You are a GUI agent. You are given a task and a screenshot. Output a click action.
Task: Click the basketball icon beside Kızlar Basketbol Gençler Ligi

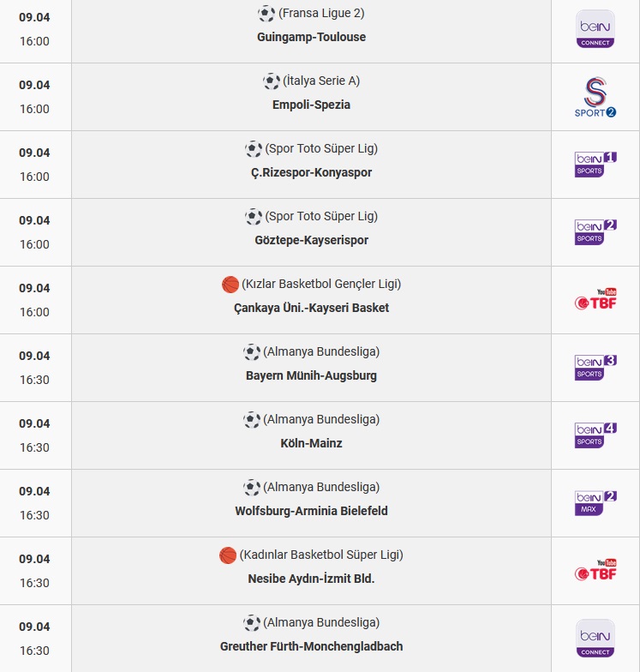230,285
